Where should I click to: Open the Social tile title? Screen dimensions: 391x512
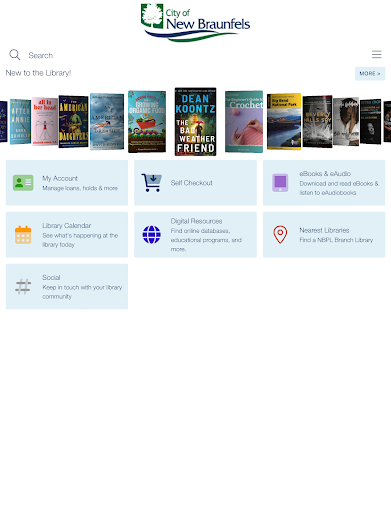click(x=51, y=277)
